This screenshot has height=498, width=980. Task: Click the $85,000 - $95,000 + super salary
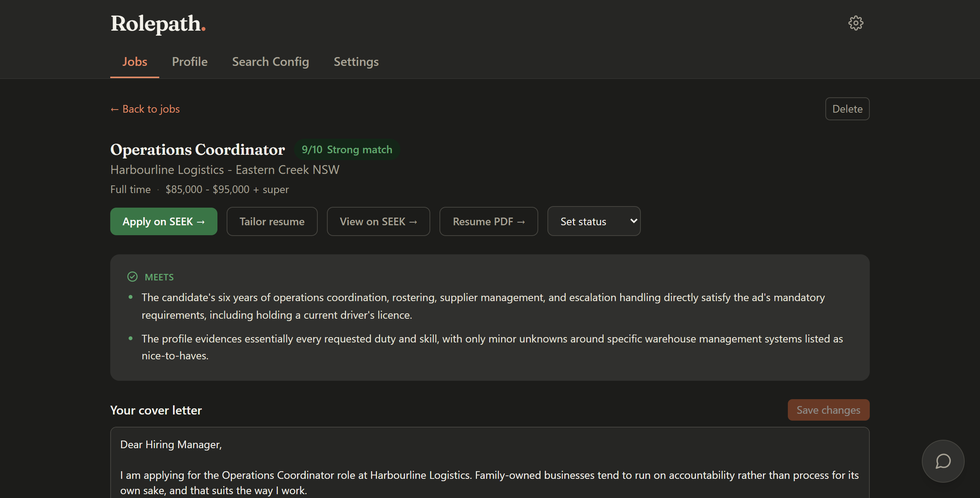pyautogui.click(x=227, y=189)
